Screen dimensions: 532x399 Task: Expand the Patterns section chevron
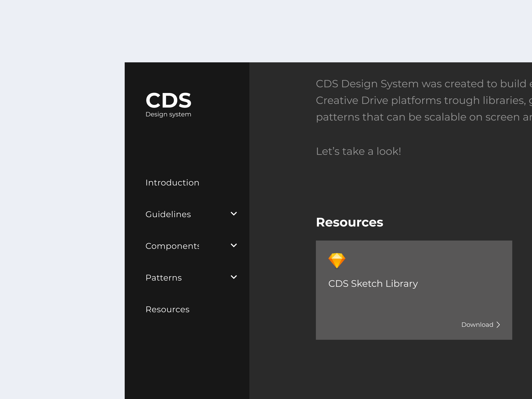tap(234, 277)
